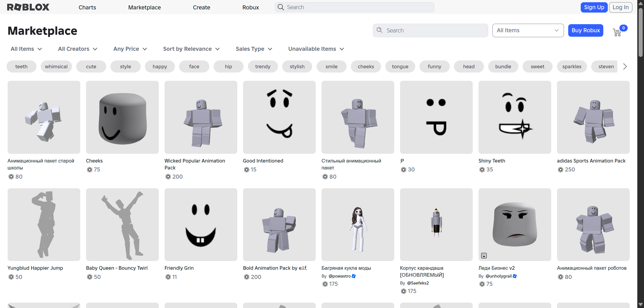Select the stylish tag chip
This screenshot has width=644, height=308.
tap(297, 66)
